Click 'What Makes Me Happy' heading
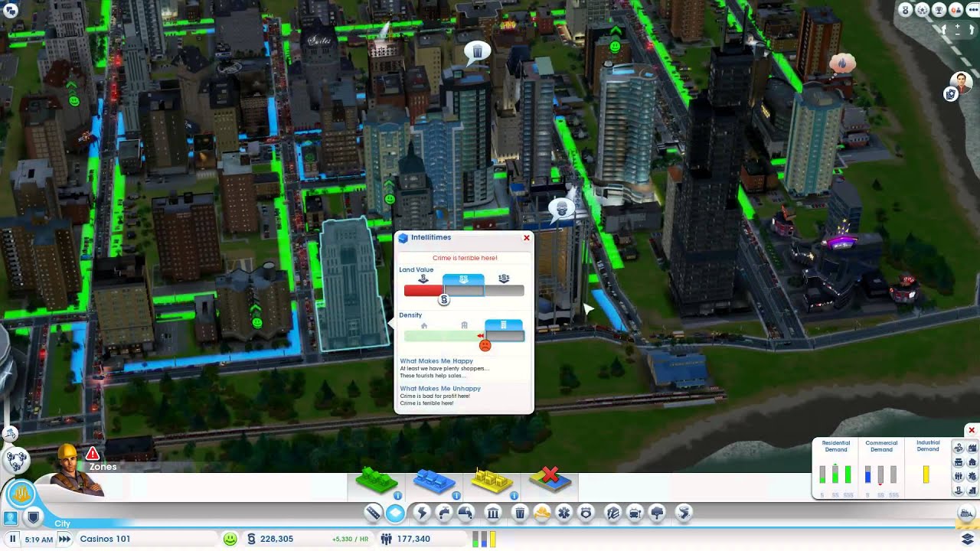 pos(436,361)
